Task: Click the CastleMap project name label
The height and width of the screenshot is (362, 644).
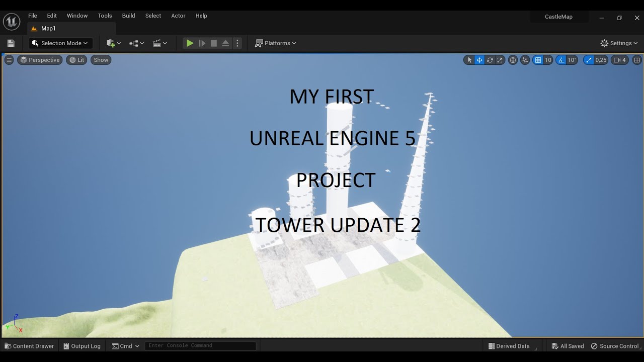Action: [x=558, y=17]
